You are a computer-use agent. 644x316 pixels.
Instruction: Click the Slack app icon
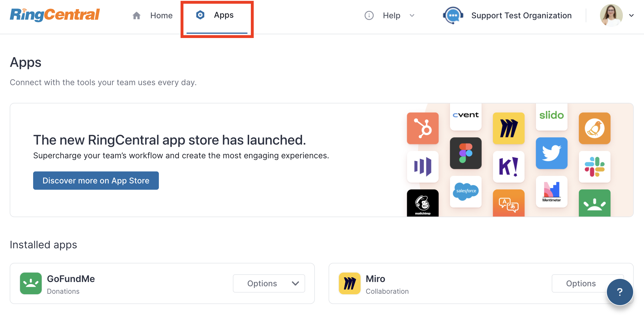point(595,167)
